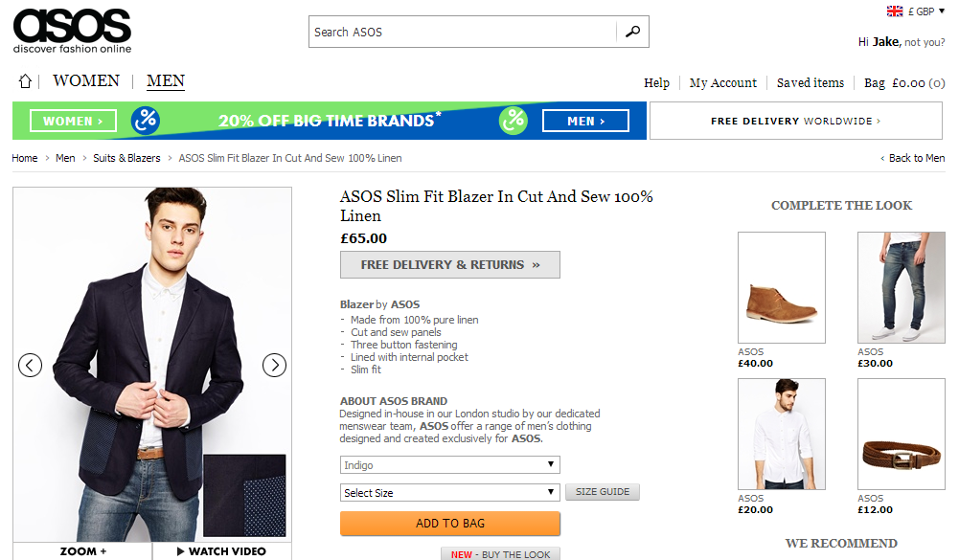
Task: Click the ZOOM + control under the product photo
Action: [81, 550]
